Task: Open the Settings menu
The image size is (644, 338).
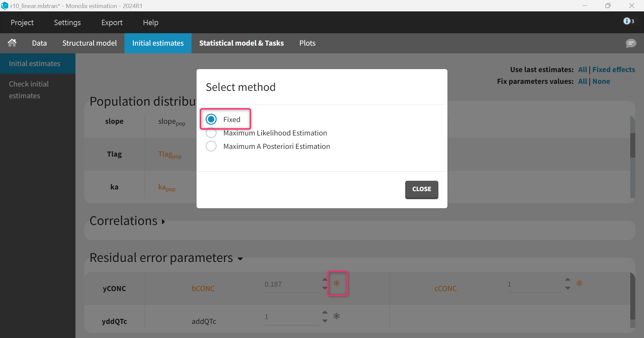Action: (x=67, y=22)
